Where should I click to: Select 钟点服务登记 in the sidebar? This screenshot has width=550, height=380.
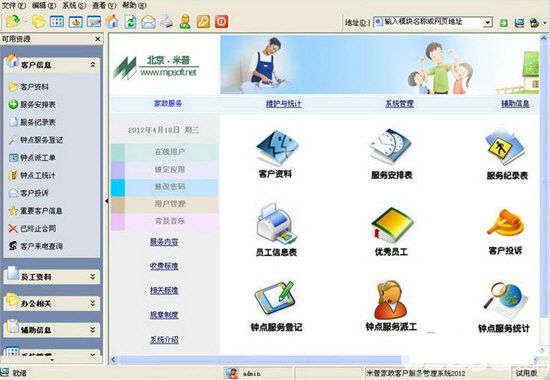[36, 140]
